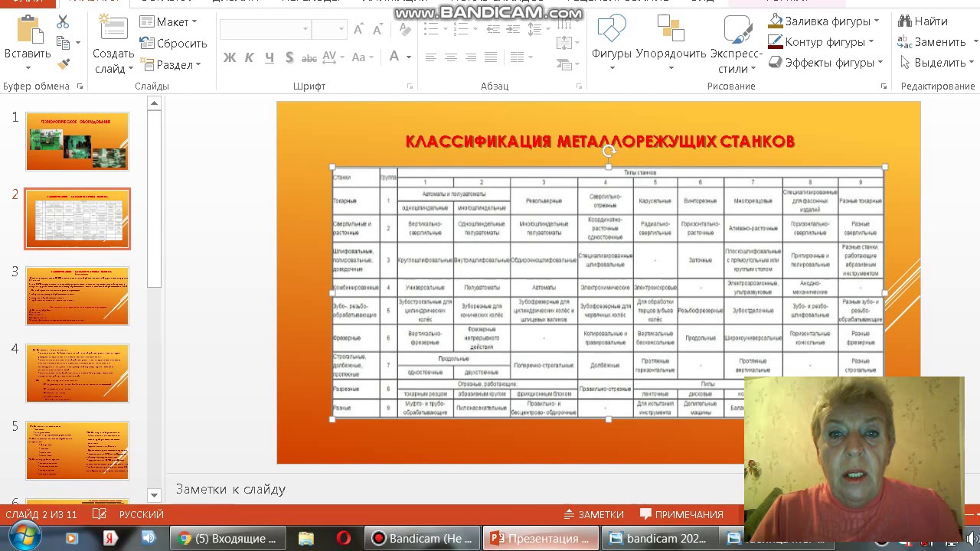
Task: Click the Cut scissors icon
Action: (x=63, y=22)
